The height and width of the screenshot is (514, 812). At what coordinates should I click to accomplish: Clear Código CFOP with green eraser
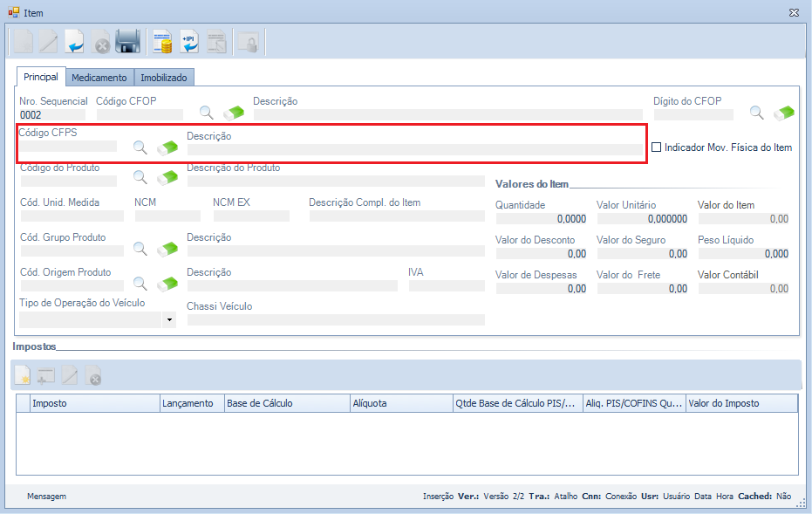point(234,113)
